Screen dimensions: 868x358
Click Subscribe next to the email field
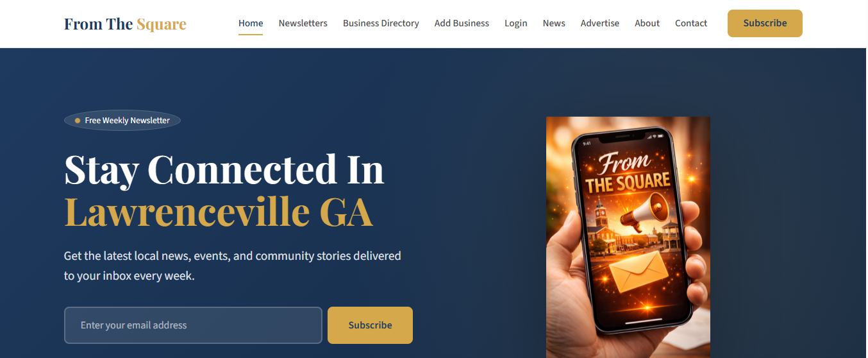pos(370,325)
